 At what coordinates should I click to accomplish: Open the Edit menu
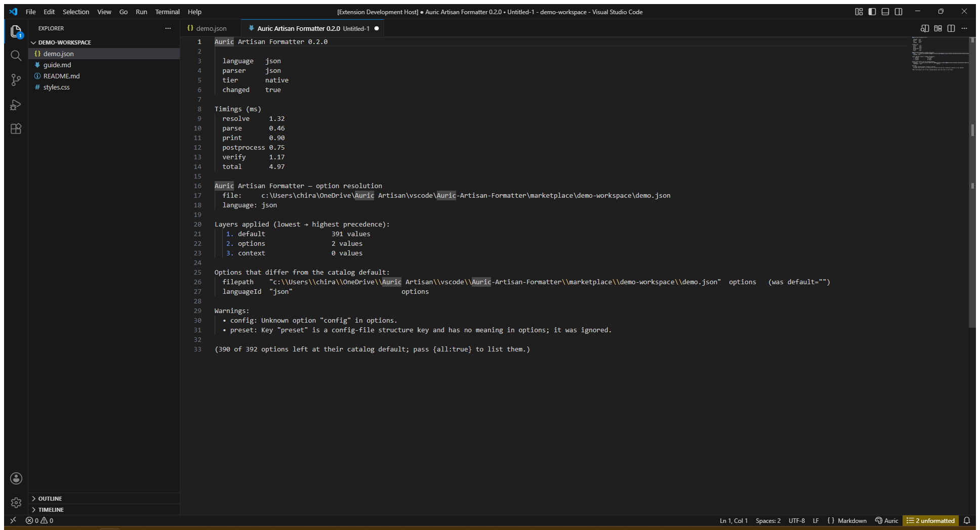click(49, 12)
